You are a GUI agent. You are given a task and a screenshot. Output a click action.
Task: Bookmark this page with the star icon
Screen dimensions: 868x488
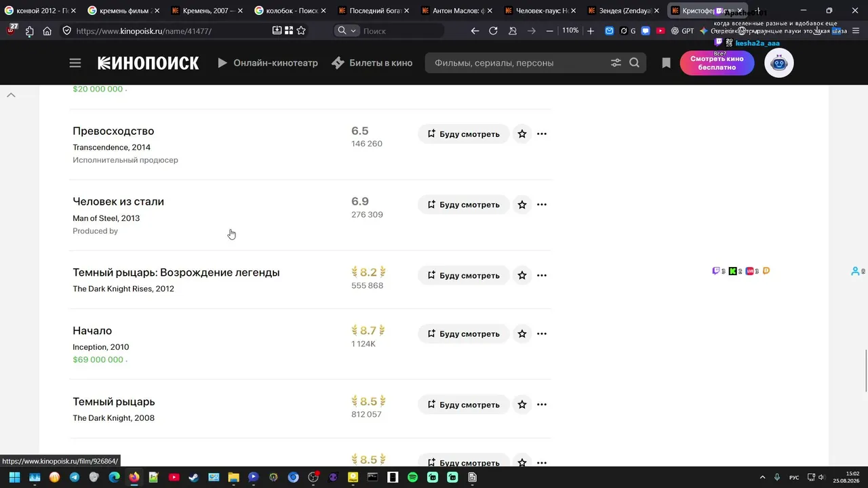click(301, 30)
